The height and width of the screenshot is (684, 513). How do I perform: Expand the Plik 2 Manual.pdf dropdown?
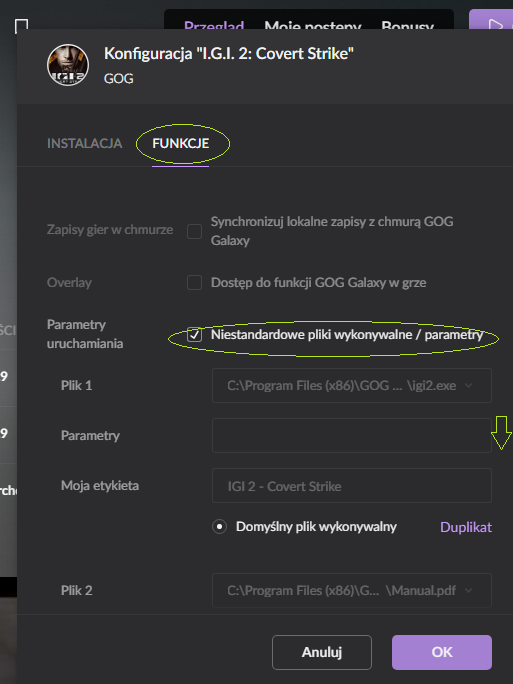352,590
